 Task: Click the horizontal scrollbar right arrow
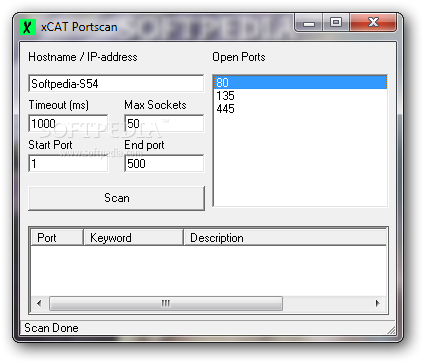coord(378,303)
